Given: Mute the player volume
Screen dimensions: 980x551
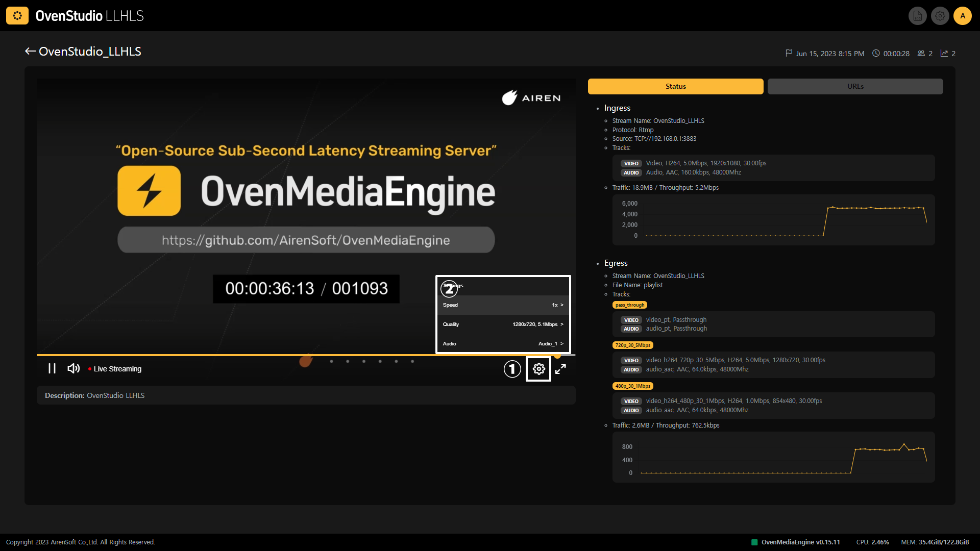Looking at the screenshot, I should tap(73, 368).
